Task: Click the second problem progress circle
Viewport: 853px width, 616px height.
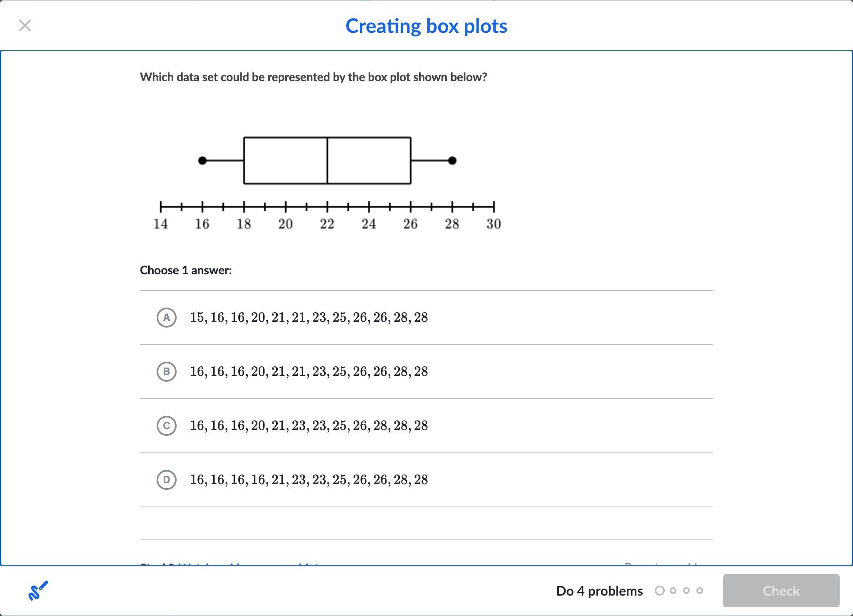Action: [673, 591]
